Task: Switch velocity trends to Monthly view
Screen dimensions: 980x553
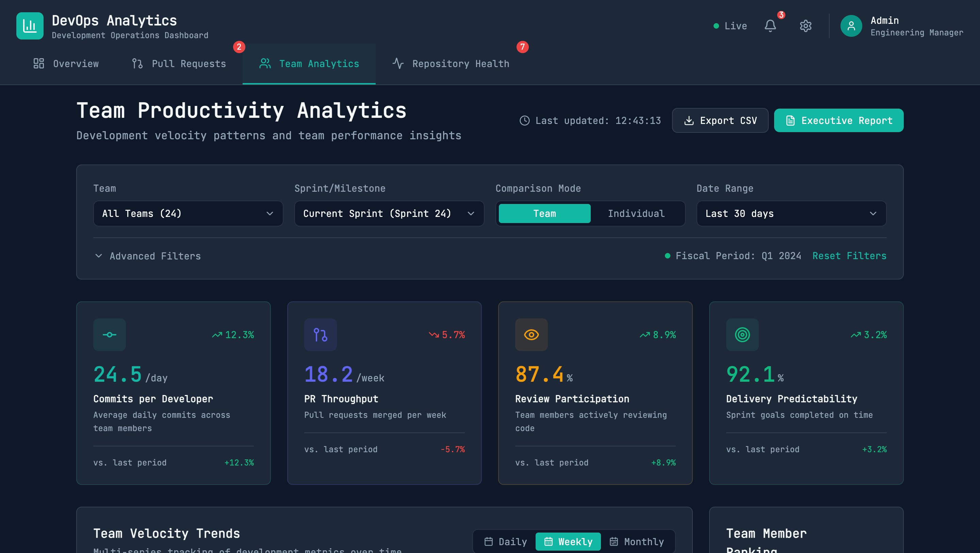Action: [637, 541]
